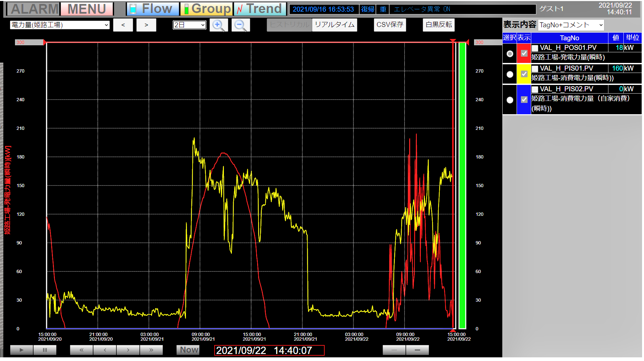The height and width of the screenshot is (361, 644).
Task: Go to next trend group with > button
Action: pyautogui.click(x=146, y=25)
